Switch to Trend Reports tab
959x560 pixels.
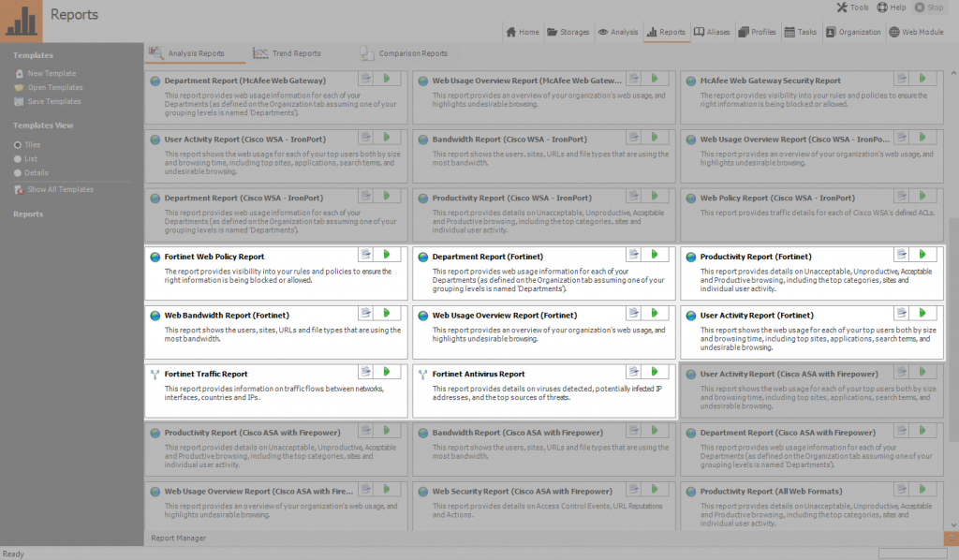tap(287, 53)
